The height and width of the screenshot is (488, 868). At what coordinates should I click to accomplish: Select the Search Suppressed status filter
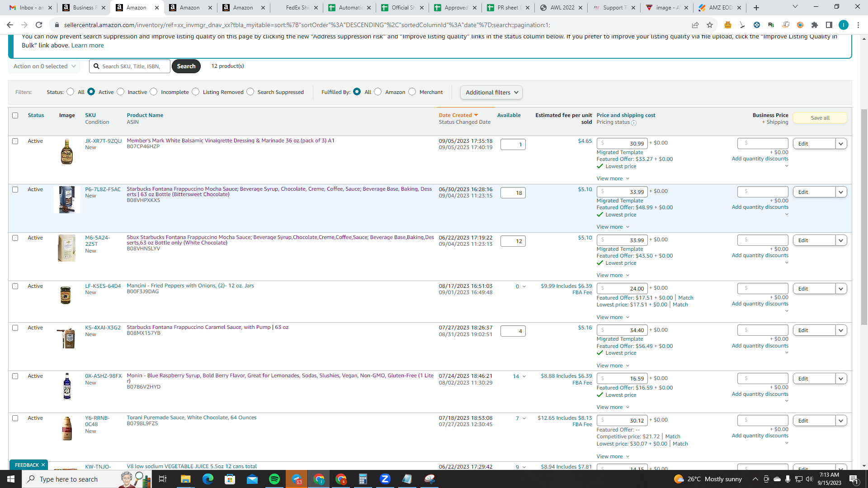pyautogui.click(x=250, y=92)
